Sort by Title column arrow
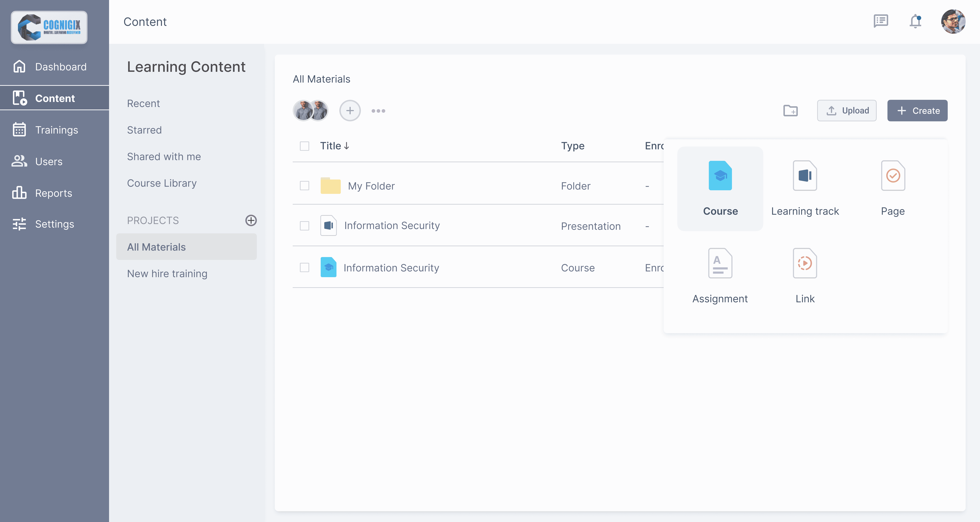980x522 pixels. pyautogui.click(x=346, y=146)
